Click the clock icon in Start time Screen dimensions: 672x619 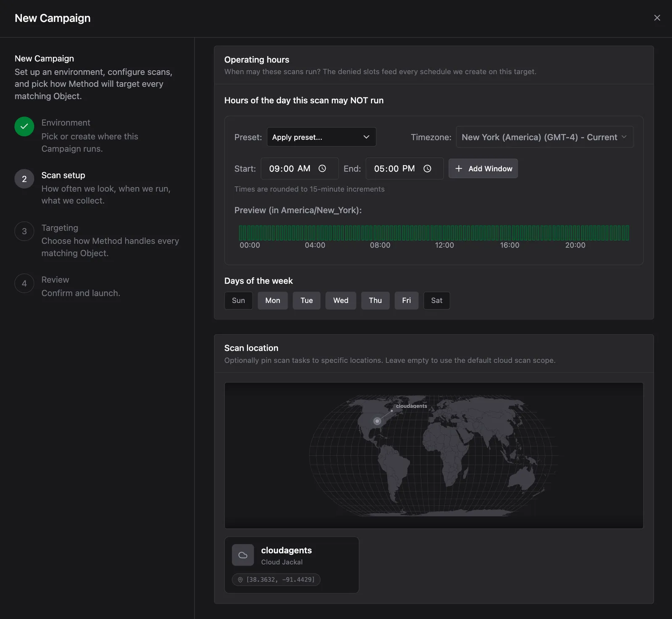click(x=322, y=168)
